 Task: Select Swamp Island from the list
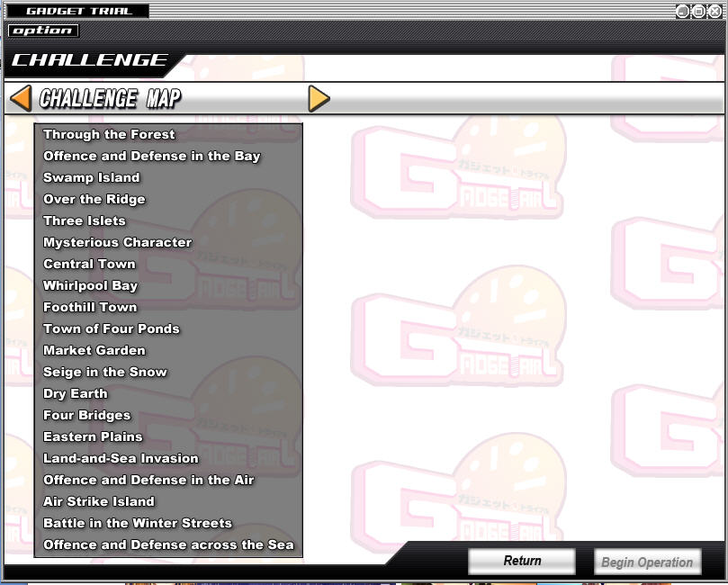92,178
